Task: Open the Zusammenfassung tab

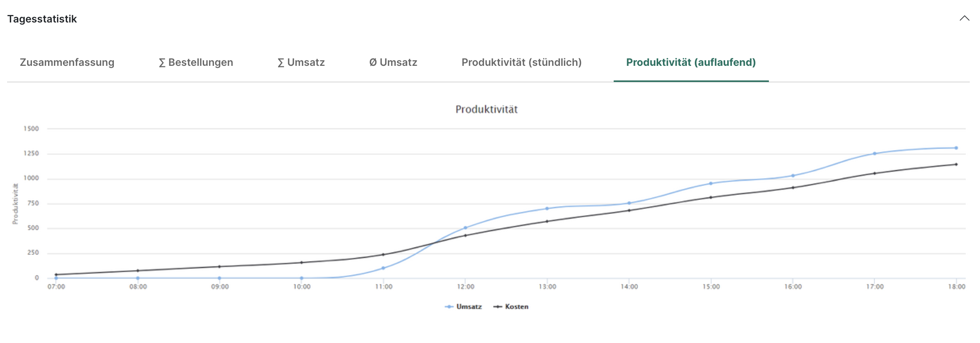Action: pos(67,62)
